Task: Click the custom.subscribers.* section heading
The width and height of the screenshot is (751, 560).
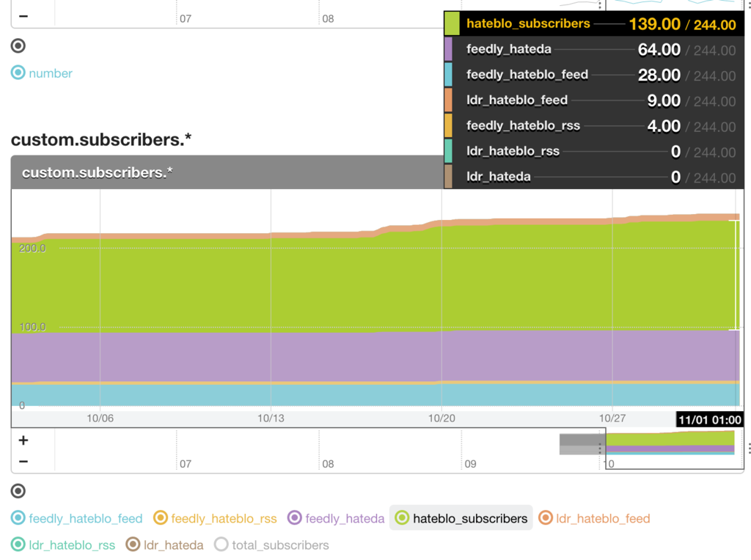Action: coord(101,140)
